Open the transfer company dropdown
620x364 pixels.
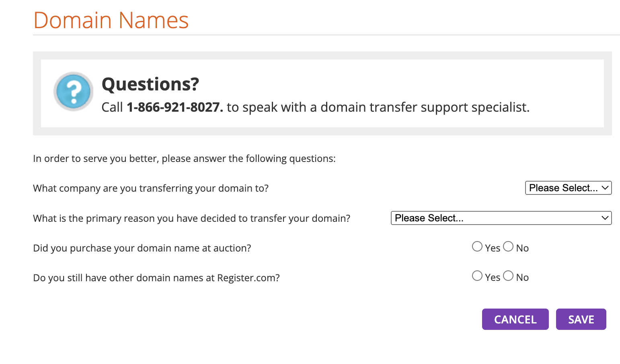click(569, 188)
